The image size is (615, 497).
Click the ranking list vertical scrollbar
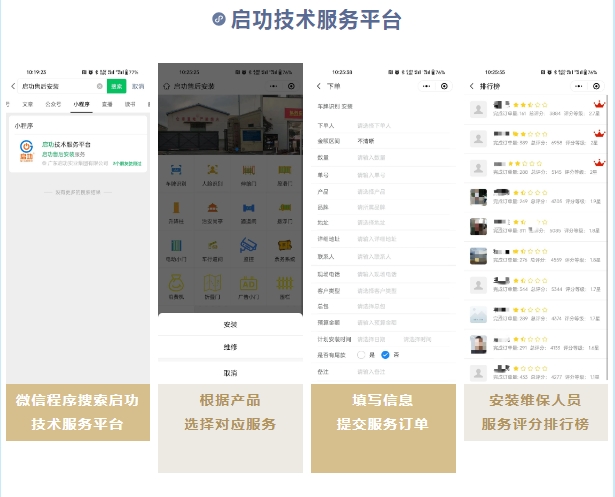[x=606, y=237]
